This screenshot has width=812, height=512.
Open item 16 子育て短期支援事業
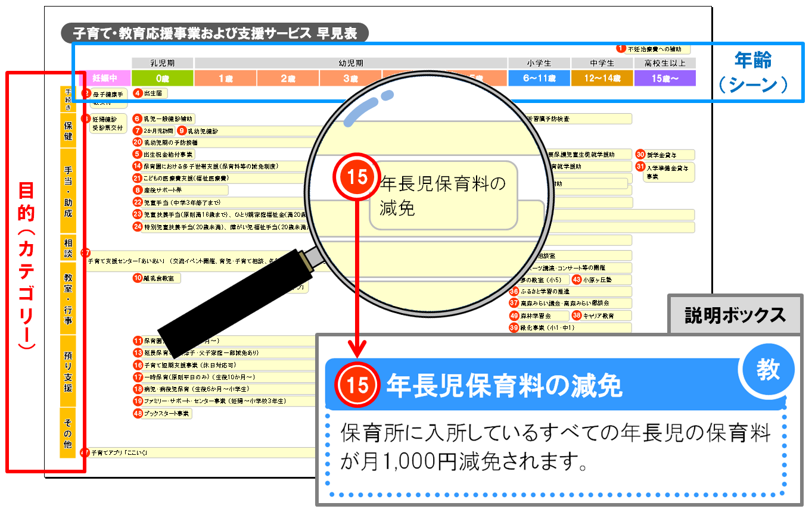[224, 364]
